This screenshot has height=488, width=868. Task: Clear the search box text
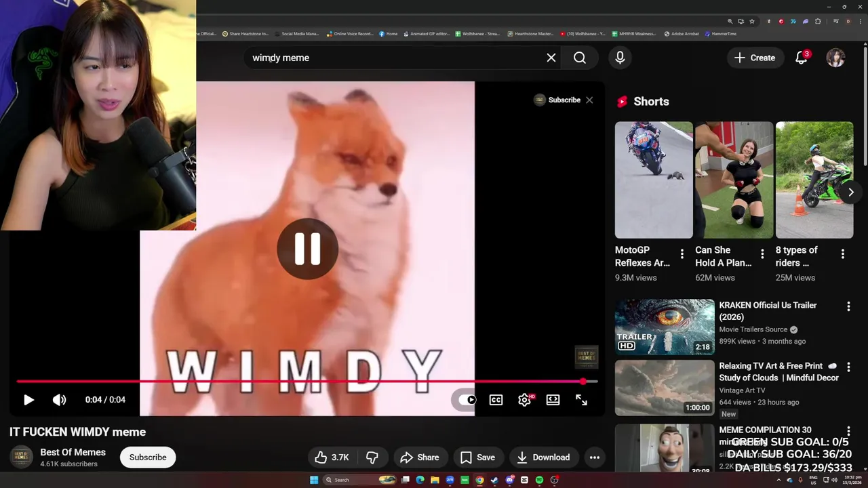pyautogui.click(x=551, y=58)
